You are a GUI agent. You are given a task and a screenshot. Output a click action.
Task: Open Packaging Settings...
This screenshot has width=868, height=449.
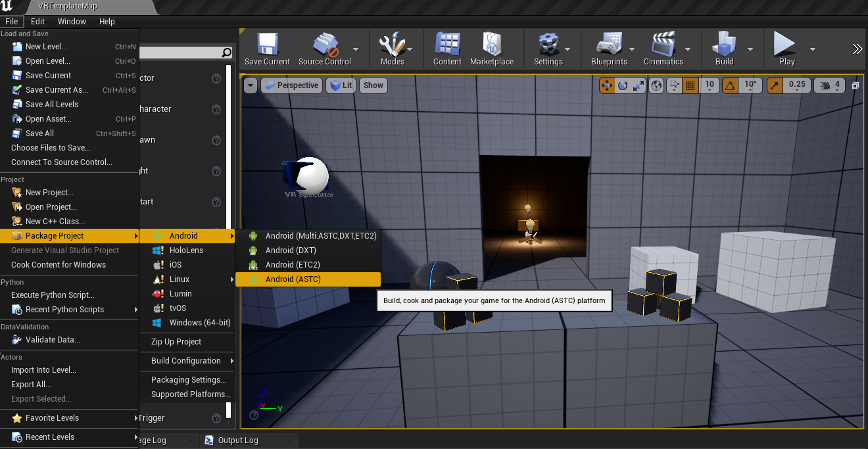coord(187,380)
